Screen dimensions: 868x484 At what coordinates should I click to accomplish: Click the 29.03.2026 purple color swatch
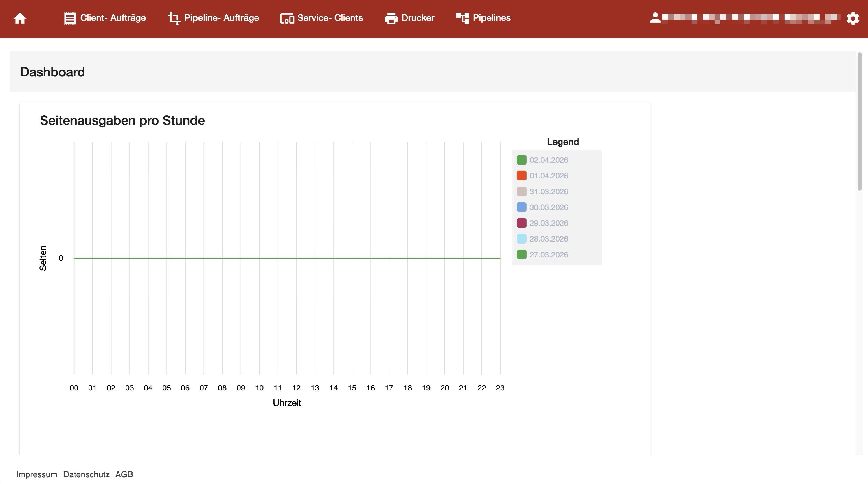(x=521, y=223)
